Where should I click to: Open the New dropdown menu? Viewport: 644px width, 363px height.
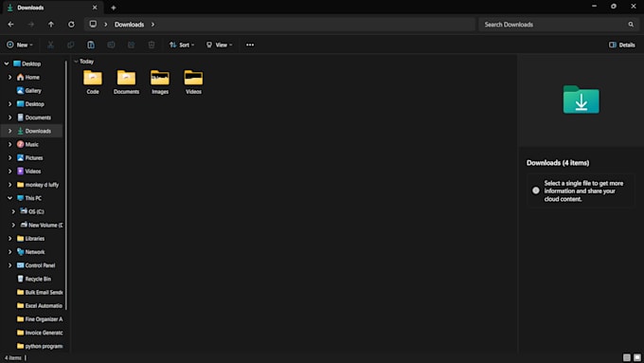click(19, 45)
